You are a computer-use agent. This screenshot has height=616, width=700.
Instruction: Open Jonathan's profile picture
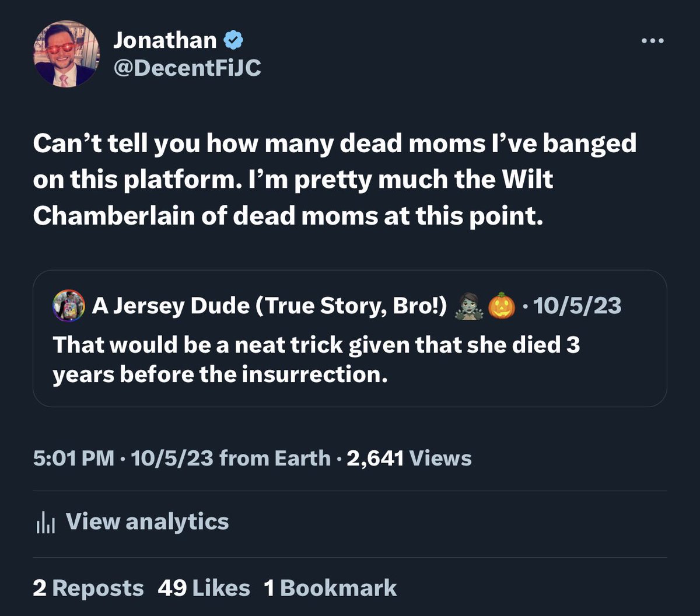66,54
